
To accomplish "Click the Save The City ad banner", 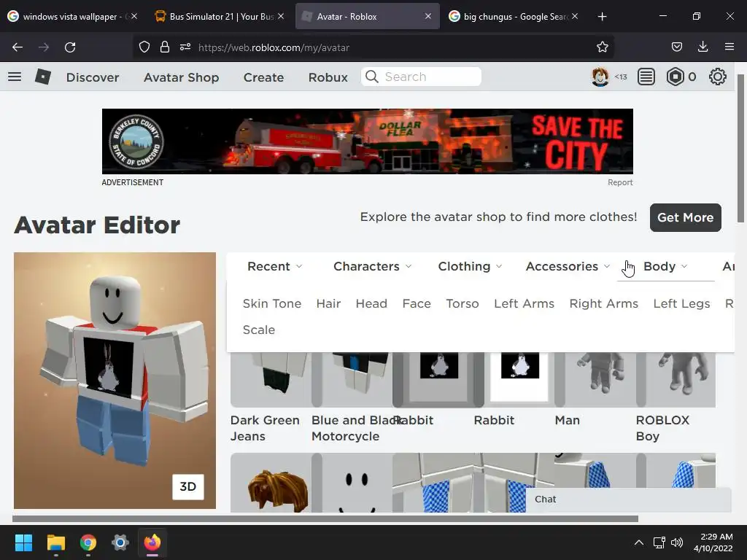I will [x=368, y=141].
